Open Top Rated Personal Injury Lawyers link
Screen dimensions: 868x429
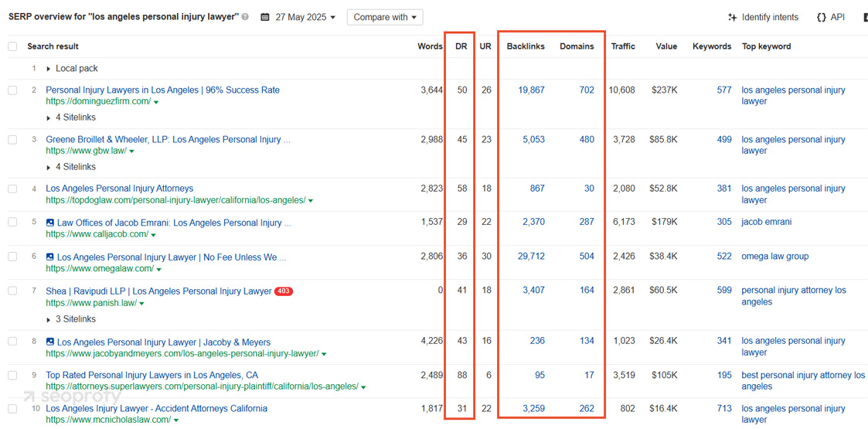[x=151, y=376]
